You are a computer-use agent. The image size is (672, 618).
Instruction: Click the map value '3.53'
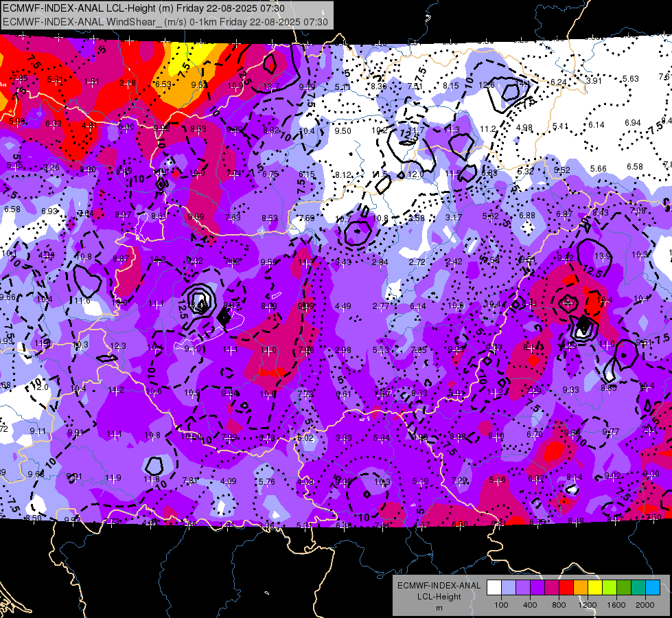pos(344,437)
